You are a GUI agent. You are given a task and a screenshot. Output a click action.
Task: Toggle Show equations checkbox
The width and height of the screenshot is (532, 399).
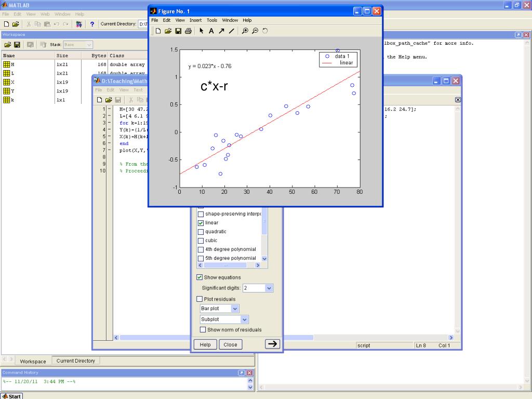(199, 277)
